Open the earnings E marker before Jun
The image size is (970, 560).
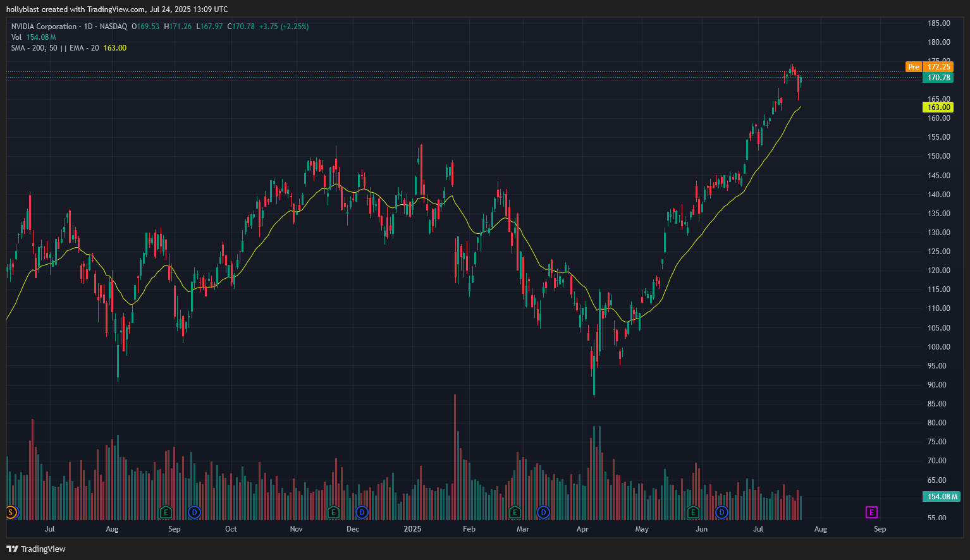[693, 512]
